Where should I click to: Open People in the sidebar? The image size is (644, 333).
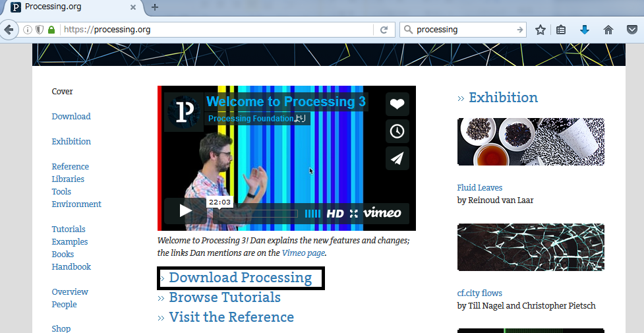pyautogui.click(x=64, y=304)
